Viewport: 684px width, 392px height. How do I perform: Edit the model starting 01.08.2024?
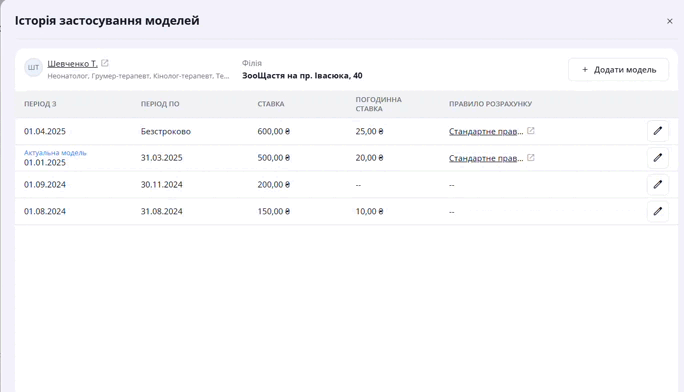click(657, 211)
